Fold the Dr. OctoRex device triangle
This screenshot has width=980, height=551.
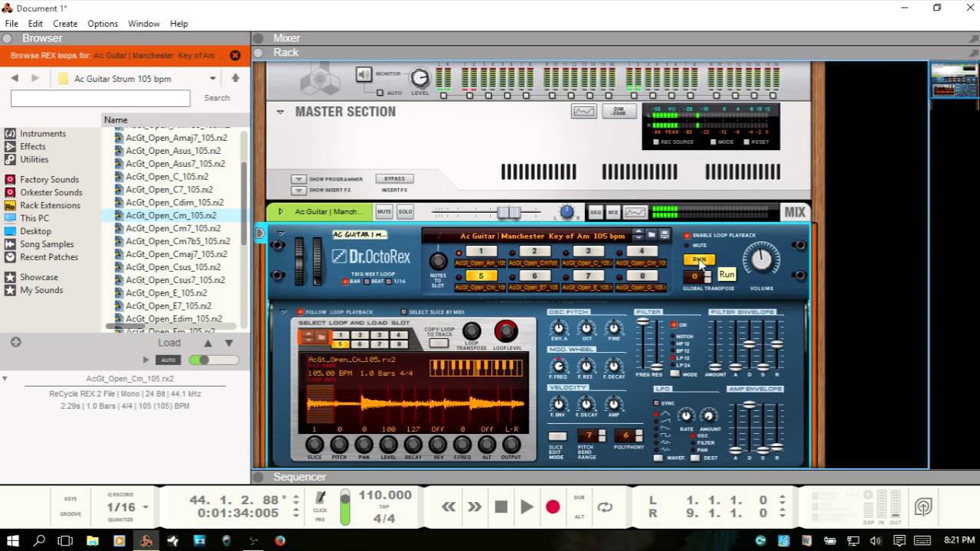[280, 233]
